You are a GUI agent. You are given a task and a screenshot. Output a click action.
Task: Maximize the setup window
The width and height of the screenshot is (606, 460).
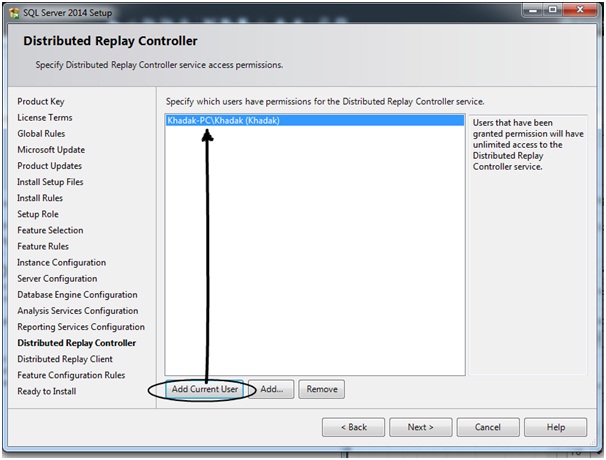553,10
